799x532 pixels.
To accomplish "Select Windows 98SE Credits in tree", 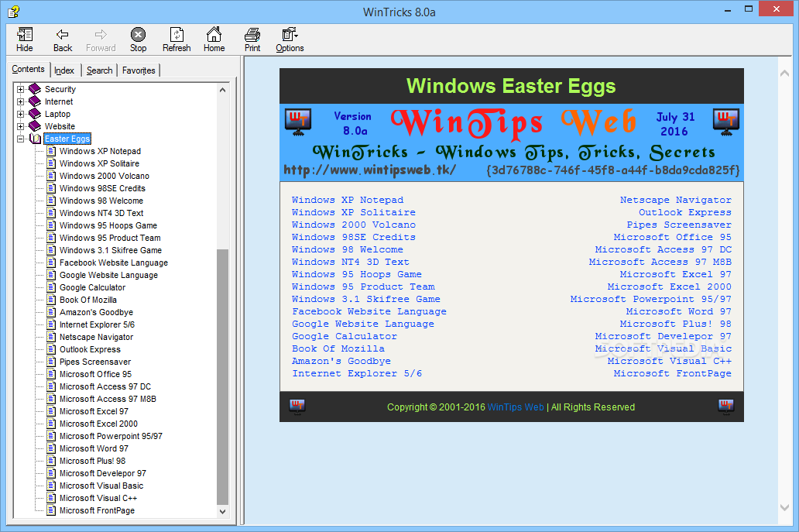I will click(x=102, y=188).
